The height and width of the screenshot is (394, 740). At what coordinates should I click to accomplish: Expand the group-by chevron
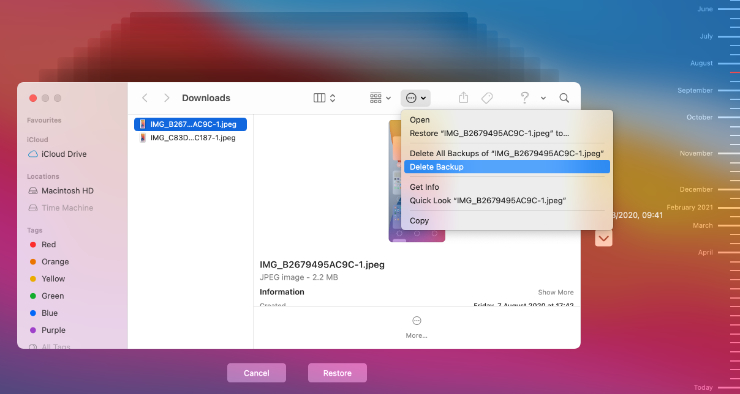point(388,98)
